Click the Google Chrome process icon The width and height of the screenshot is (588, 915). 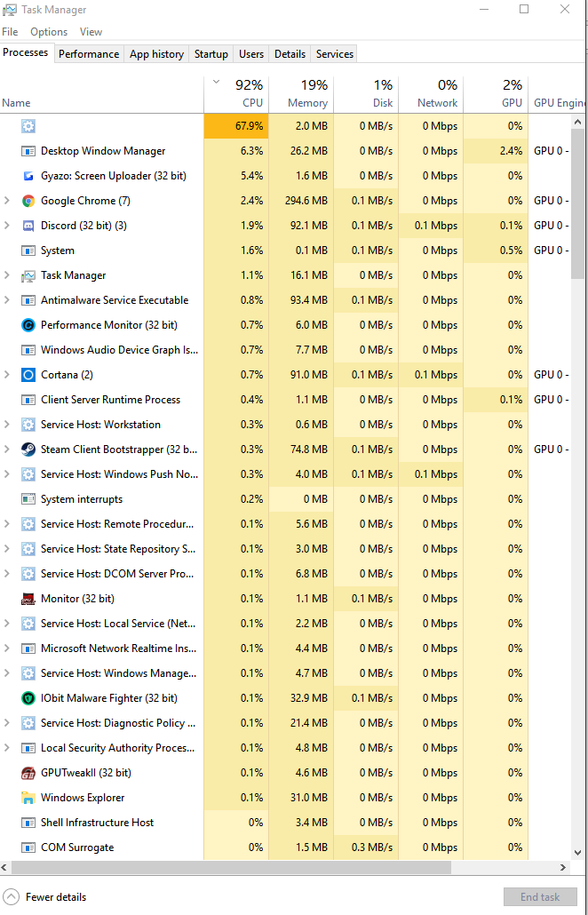pos(28,201)
